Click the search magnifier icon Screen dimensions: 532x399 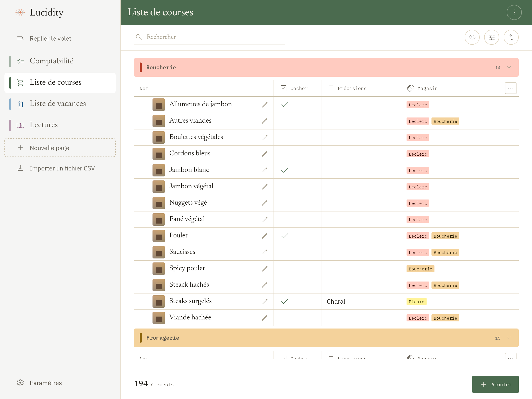coord(139,37)
